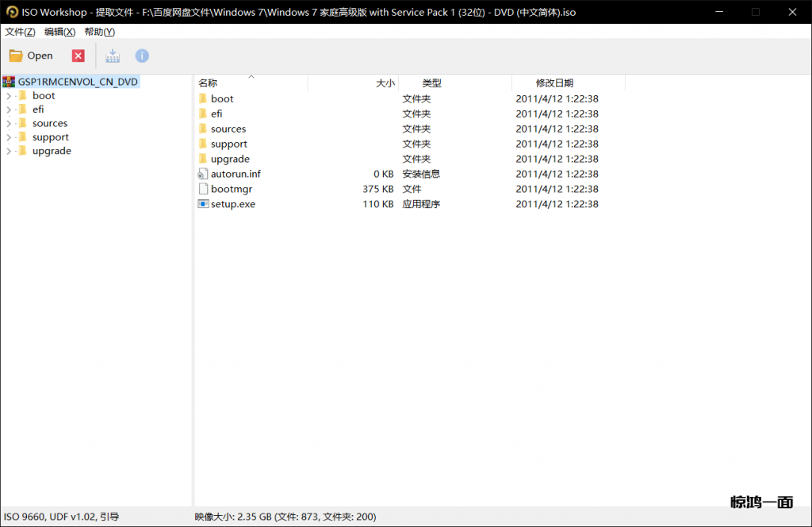
Task: Expand the support tree node arrow
Action: click(x=9, y=137)
